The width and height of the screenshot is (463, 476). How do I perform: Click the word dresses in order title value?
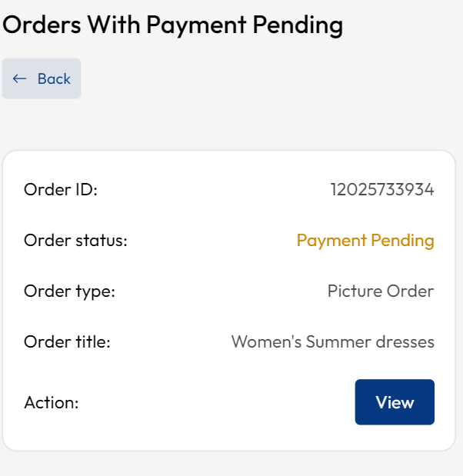point(407,342)
